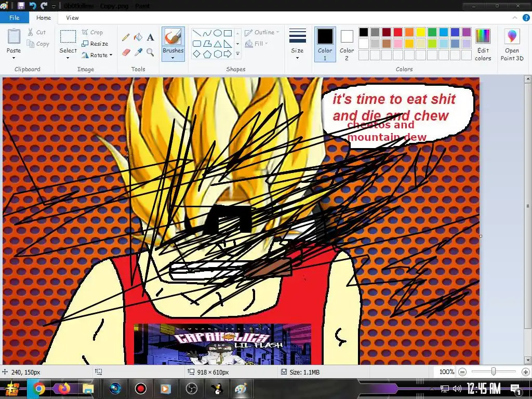The width and height of the screenshot is (532, 399).
Task: Expand the Shapes gallery more arrow
Action: pos(237,54)
